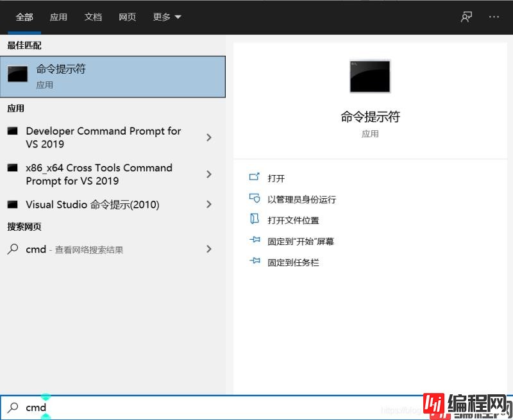Screen dimensions: 513x420
Task: Select 以管理员身份运行 option
Action: pos(301,199)
